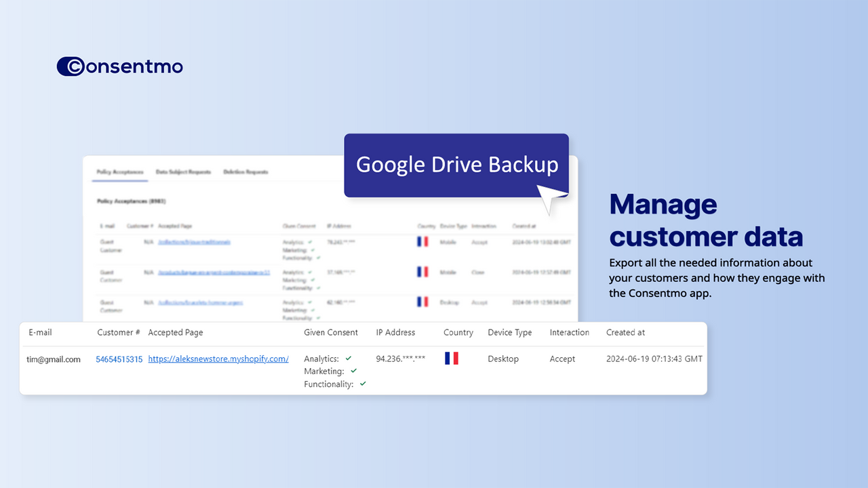Click the Functionality checkmark in tim@gmail.com row

click(x=363, y=384)
